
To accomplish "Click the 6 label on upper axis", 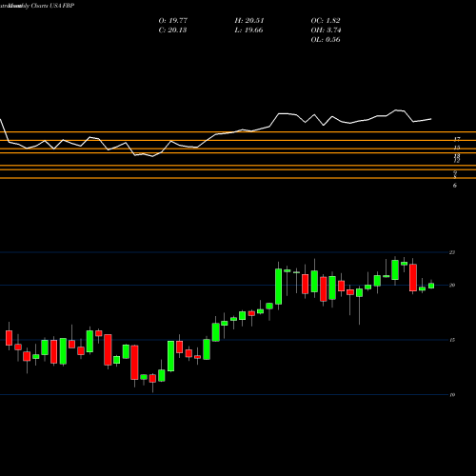I will [455, 186].
